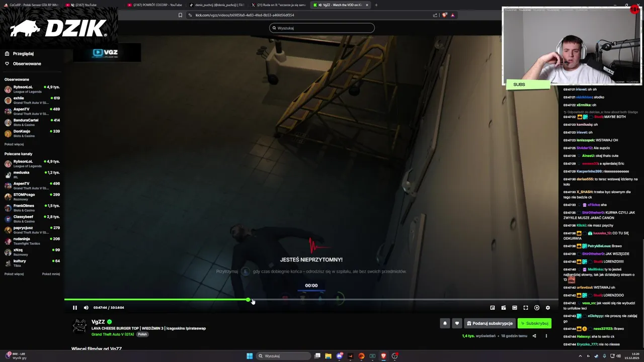Open the taskbar volume control
644x362 pixels.
click(618, 356)
